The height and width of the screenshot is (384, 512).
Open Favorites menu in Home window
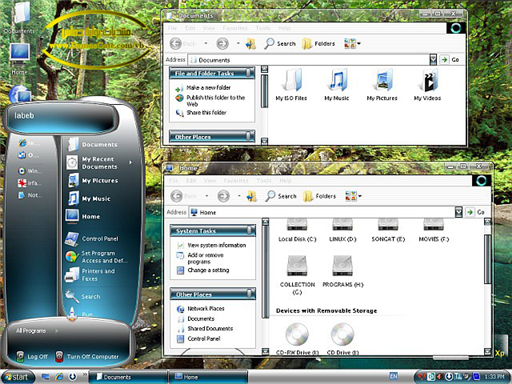point(236,180)
